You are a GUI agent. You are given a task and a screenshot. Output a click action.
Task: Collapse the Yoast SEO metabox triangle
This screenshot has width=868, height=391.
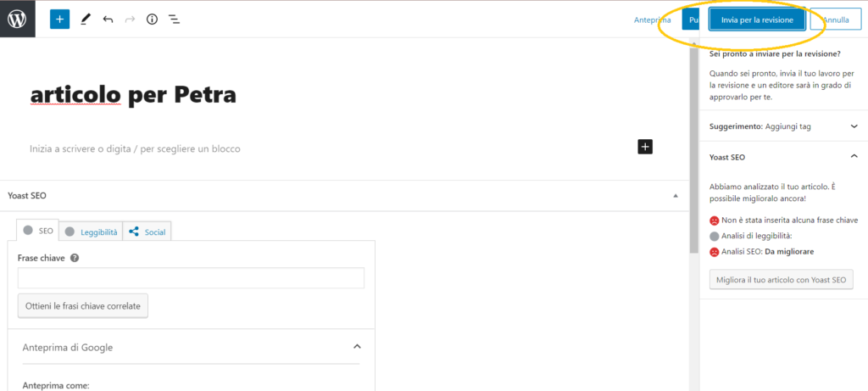click(676, 196)
